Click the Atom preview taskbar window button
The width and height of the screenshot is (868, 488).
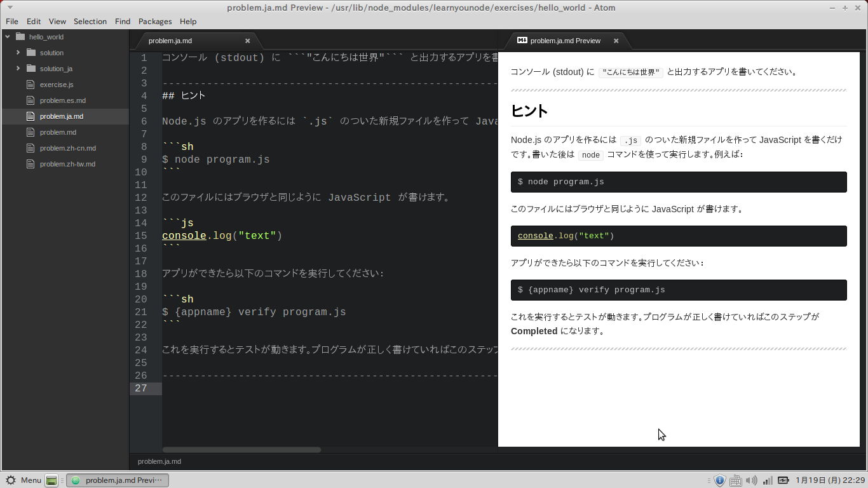click(118, 480)
